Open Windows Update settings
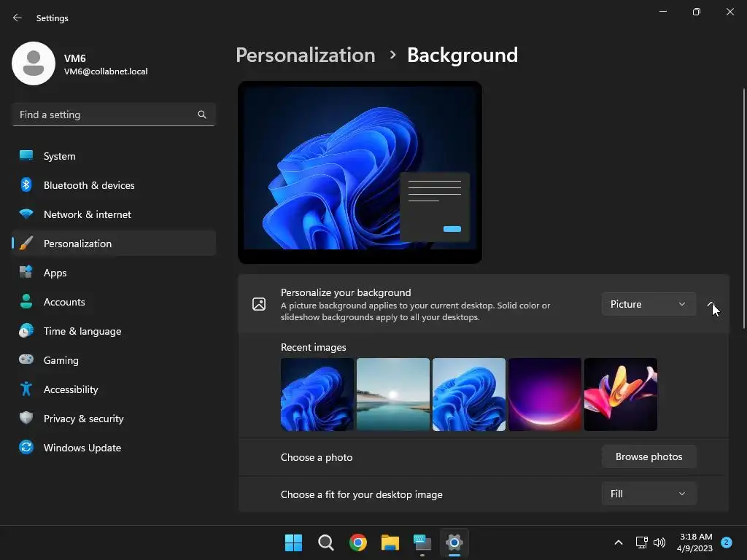The height and width of the screenshot is (560, 747). (x=114, y=448)
